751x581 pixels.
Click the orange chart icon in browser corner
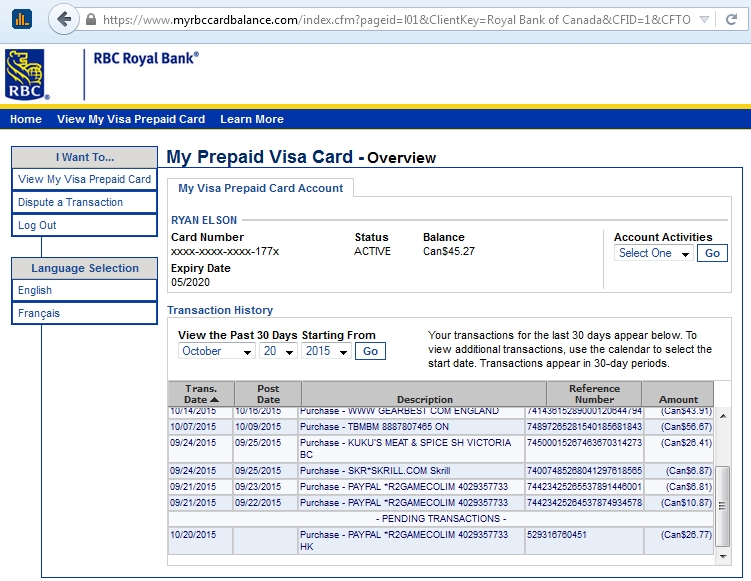coord(21,19)
